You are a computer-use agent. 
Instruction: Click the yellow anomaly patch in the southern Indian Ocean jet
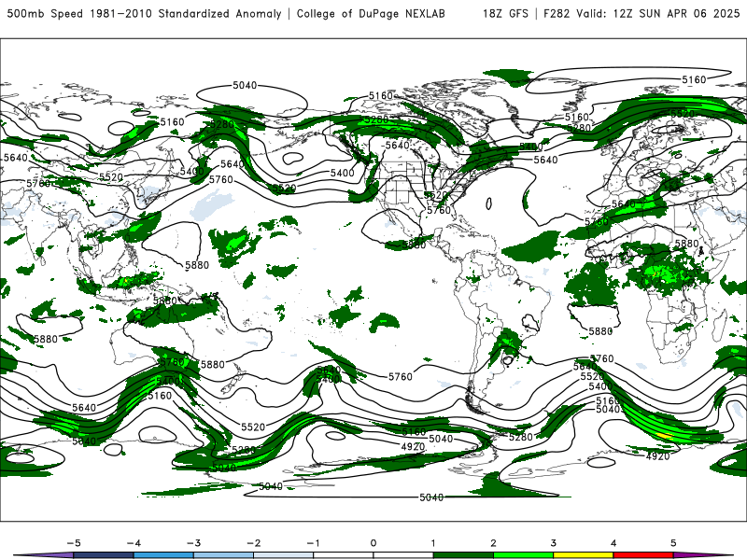coord(664,435)
